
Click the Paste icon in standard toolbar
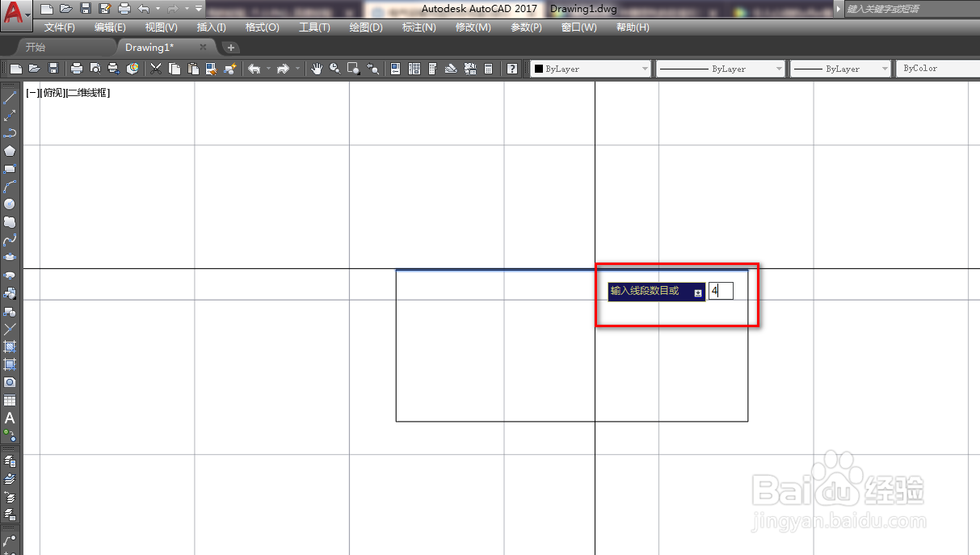(192, 69)
